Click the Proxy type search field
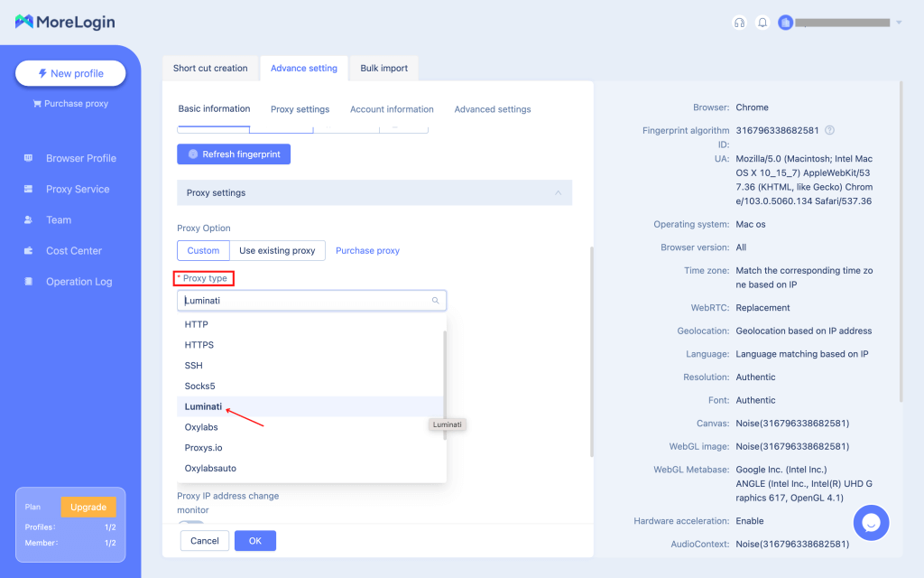Screen dimensions: 924x578 click(x=311, y=300)
